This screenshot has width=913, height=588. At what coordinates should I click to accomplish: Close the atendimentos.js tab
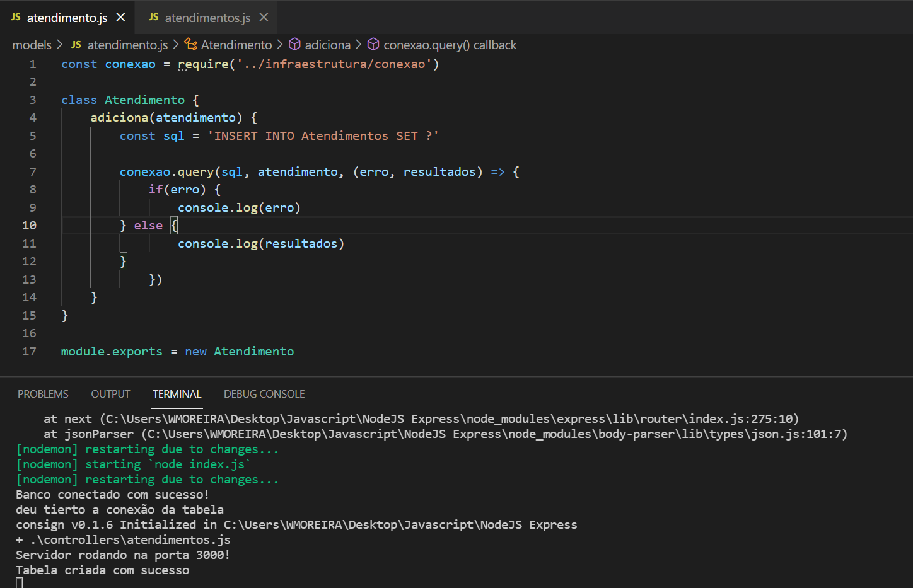tap(264, 18)
